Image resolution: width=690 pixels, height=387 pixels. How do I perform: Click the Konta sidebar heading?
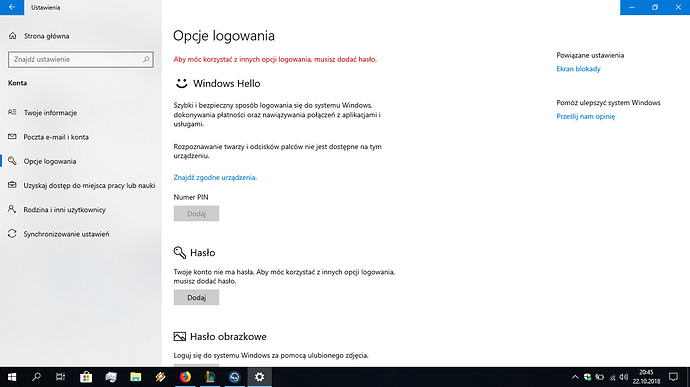(17, 83)
